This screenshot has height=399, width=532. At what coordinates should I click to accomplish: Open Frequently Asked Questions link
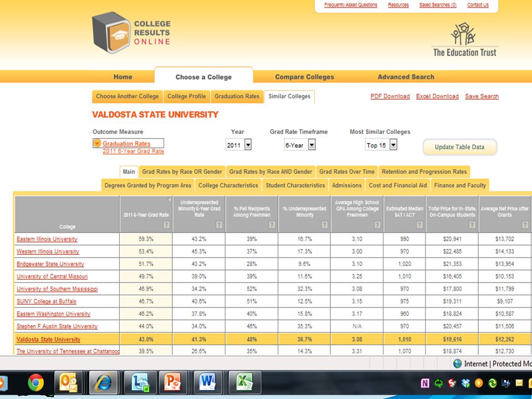click(351, 5)
